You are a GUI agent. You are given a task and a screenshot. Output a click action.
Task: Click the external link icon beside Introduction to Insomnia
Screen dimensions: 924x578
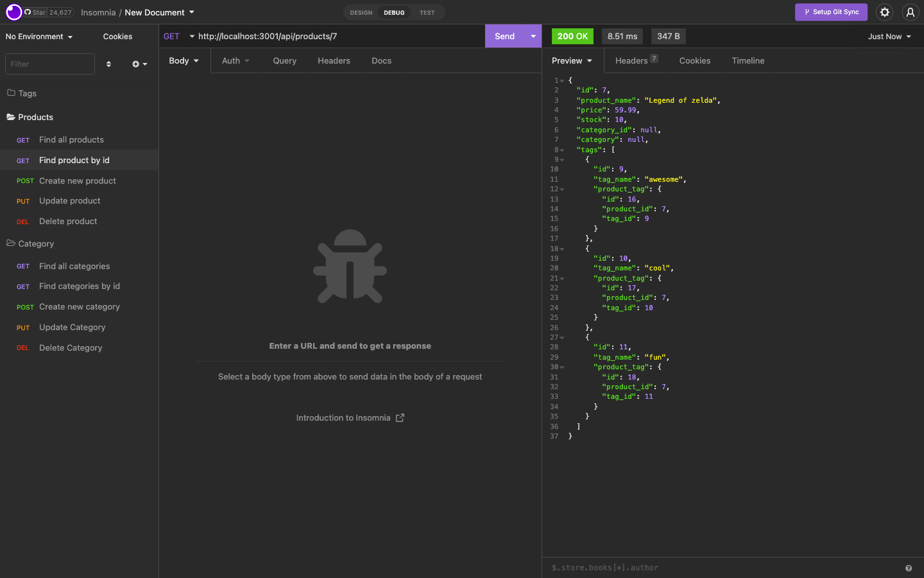[400, 417]
